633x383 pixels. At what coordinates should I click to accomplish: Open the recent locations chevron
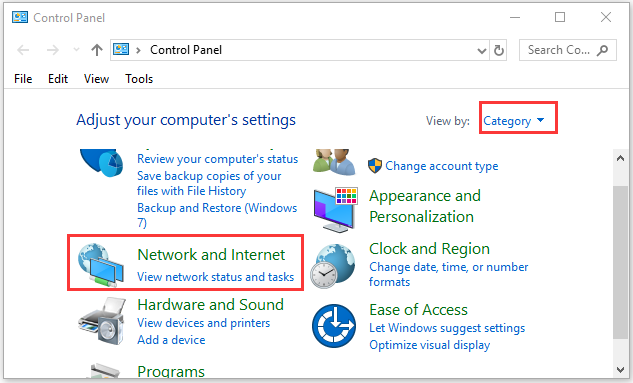(76, 50)
